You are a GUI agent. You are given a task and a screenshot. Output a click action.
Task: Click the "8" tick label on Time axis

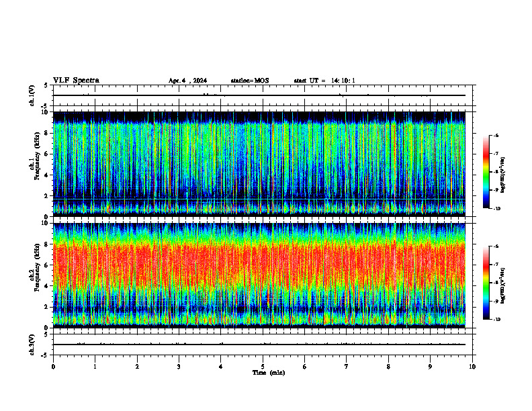click(388, 367)
